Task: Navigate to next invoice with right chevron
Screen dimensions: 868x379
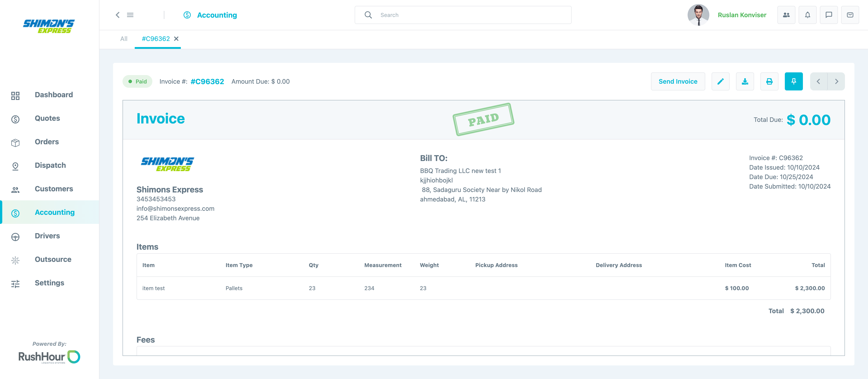Action: click(x=837, y=81)
